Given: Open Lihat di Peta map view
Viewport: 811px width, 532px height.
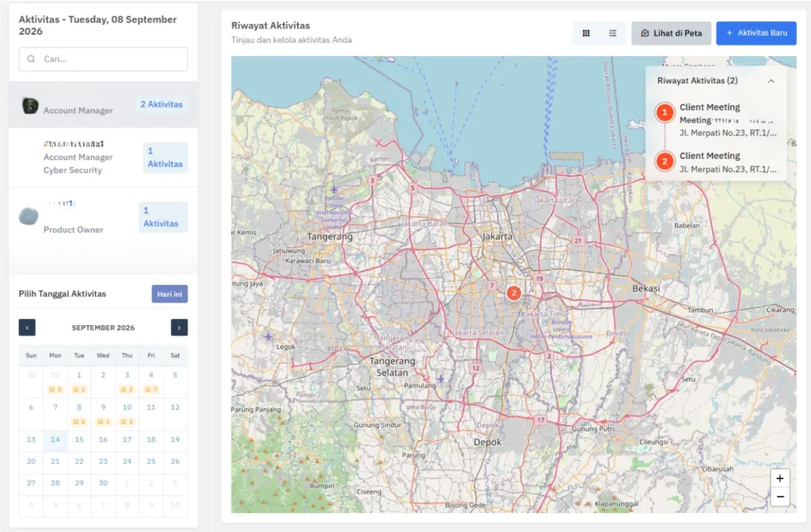Looking at the screenshot, I should 671,33.
